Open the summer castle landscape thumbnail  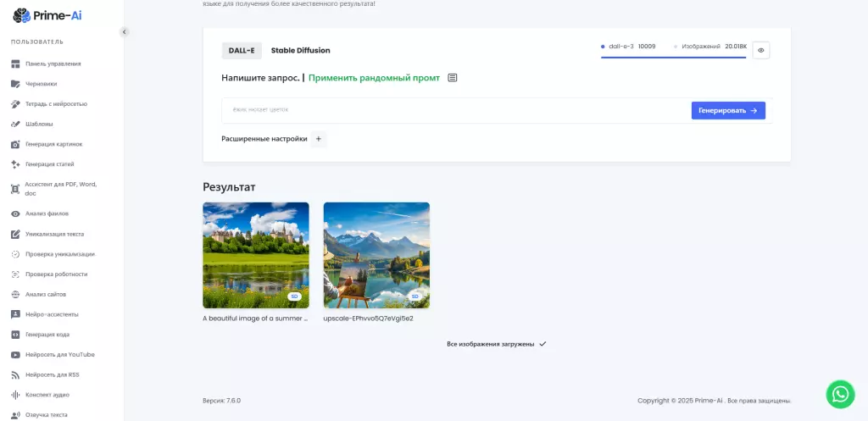point(256,255)
